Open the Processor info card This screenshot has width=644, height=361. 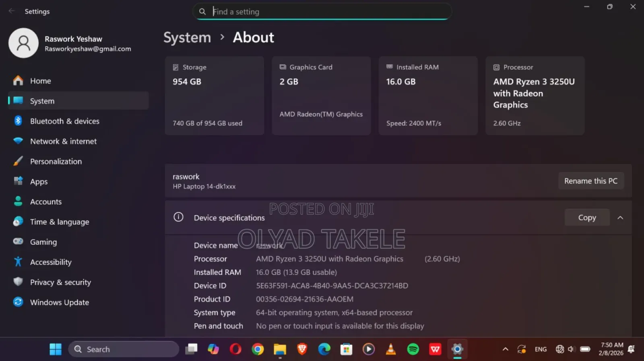(x=535, y=95)
